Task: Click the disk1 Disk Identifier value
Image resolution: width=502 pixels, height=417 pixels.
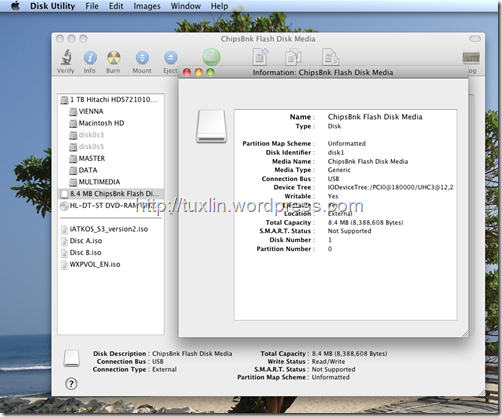Action: (336, 152)
